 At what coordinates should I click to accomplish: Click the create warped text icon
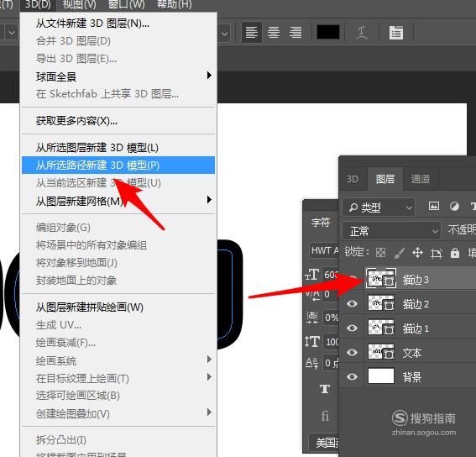362,33
